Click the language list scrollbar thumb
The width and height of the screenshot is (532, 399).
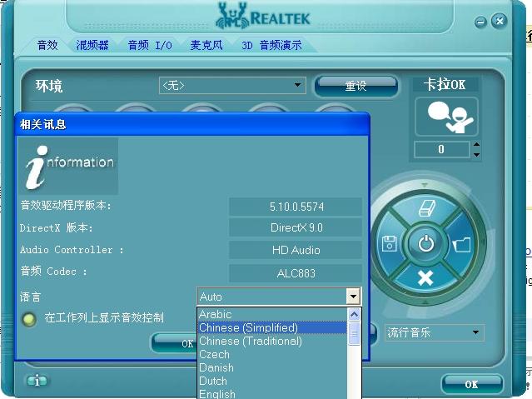pyautogui.click(x=354, y=333)
